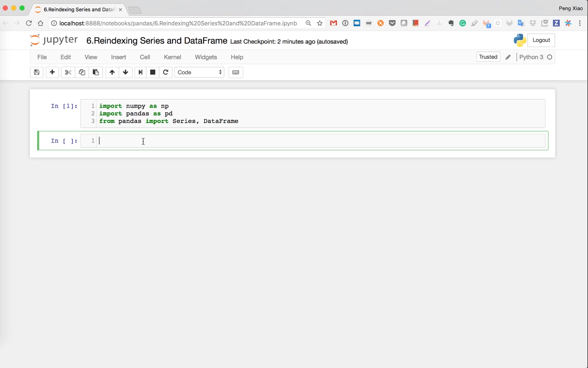Paste cells below using the clipboard icon
Screen dimensions: 588x368
tap(96, 72)
